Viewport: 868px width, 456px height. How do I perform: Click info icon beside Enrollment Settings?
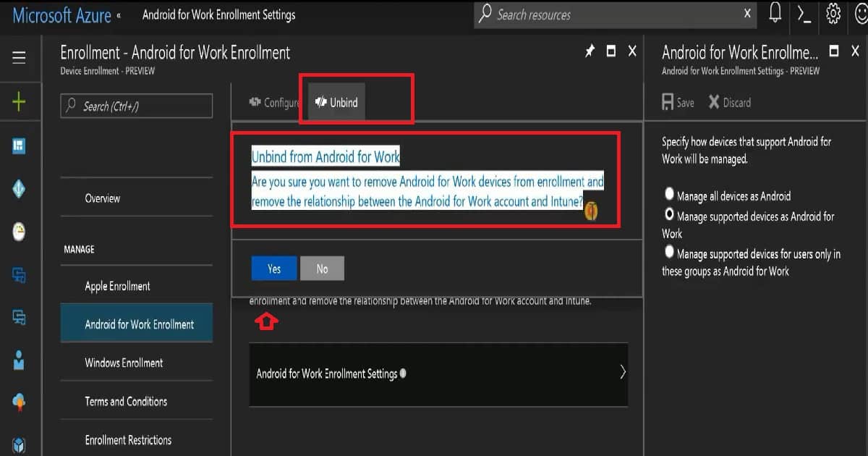pyautogui.click(x=403, y=373)
